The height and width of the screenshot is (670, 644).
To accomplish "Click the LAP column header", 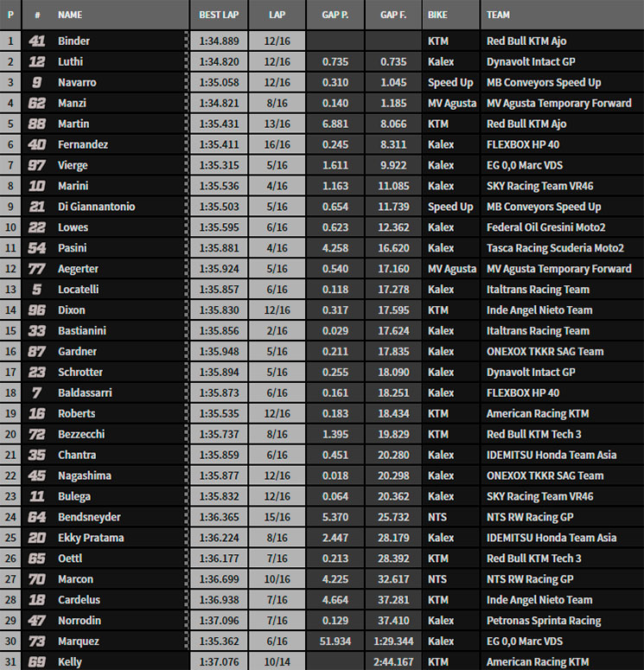I will pos(277,15).
